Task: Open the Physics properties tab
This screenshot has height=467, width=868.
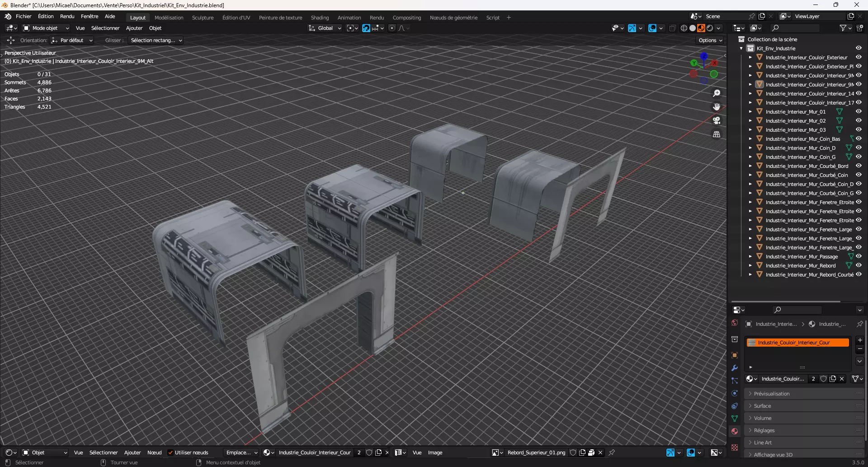Action: coord(735,393)
